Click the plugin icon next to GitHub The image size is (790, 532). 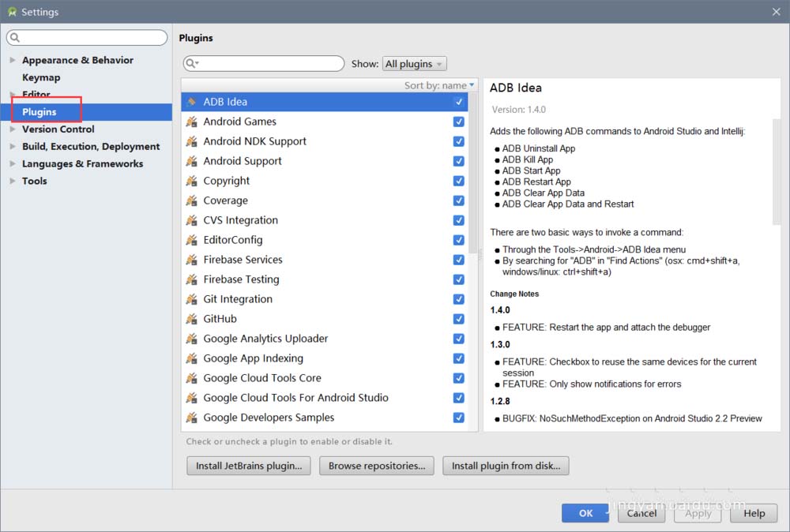coord(191,319)
